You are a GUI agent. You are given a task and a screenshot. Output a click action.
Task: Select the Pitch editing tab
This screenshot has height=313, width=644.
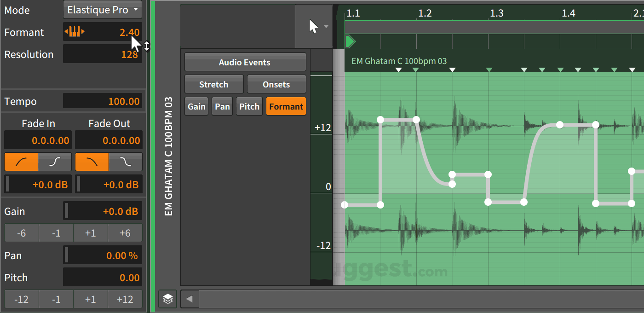249,106
